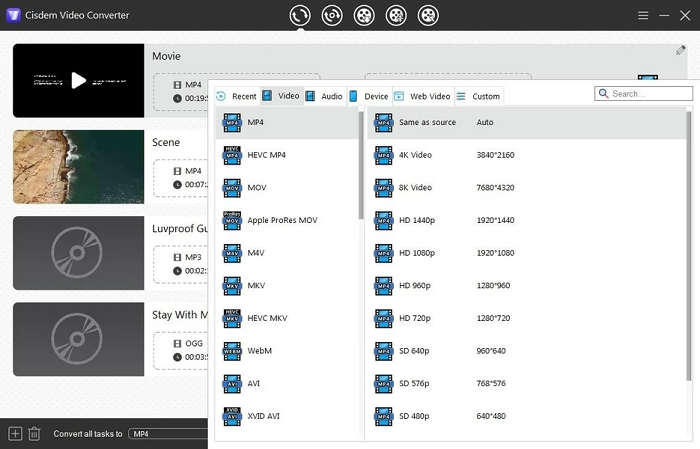The image size is (700, 449).
Task: Click the Movie task title
Action: click(166, 56)
